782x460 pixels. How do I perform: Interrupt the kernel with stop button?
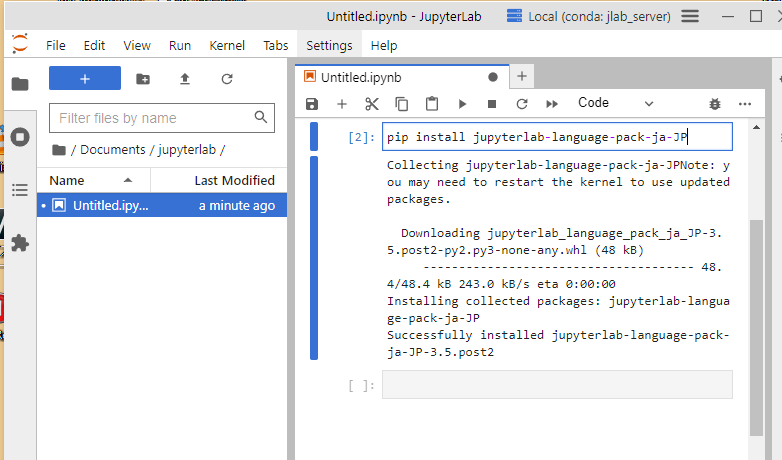coord(492,104)
